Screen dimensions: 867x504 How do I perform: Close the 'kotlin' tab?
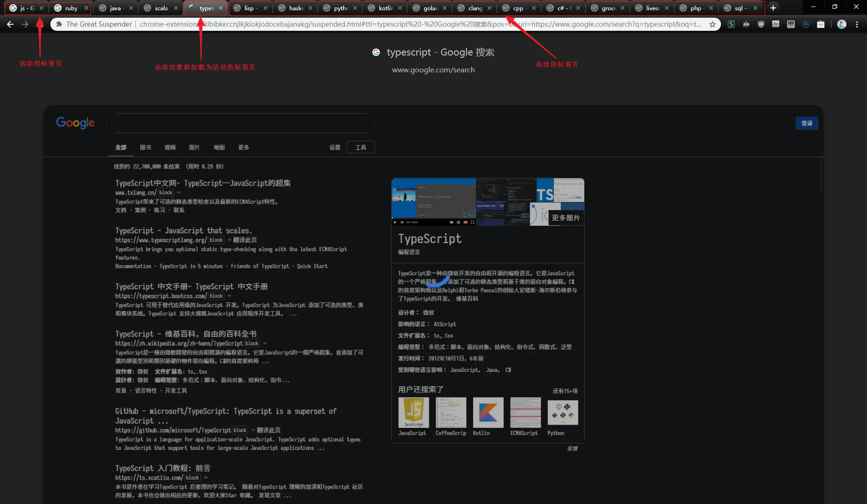point(400,8)
